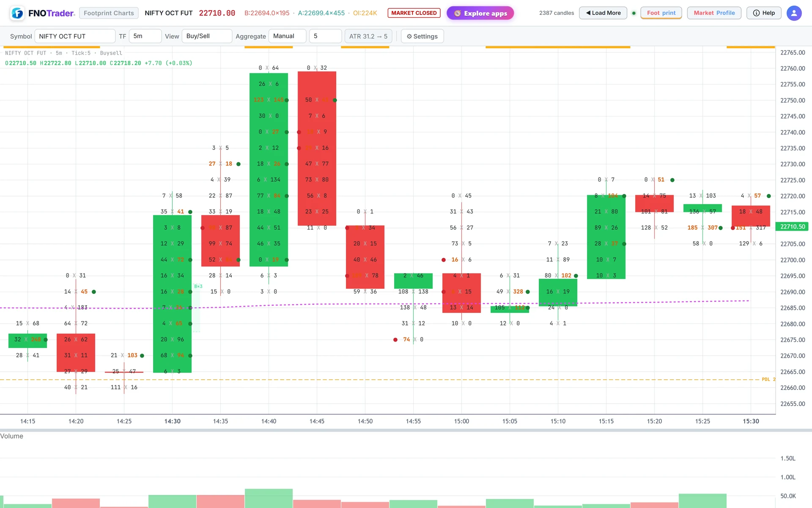Click the 0 x 51 footprint cell
Viewport: 812px width, 508px height.
[x=654, y=179]
